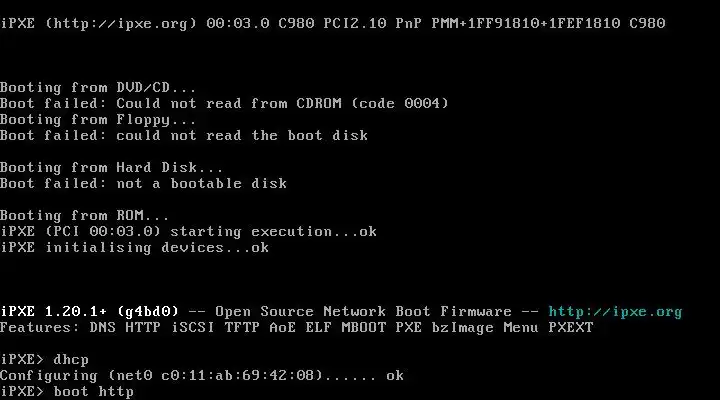Click the ipxe.org URL in top header line
The image size is (720, 400).
click(x=121, y=24)
